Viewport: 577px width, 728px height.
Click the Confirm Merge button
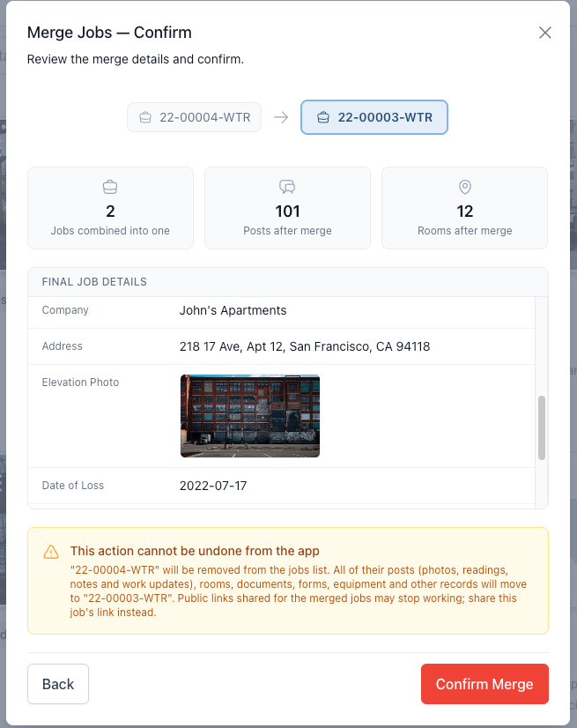485,684
